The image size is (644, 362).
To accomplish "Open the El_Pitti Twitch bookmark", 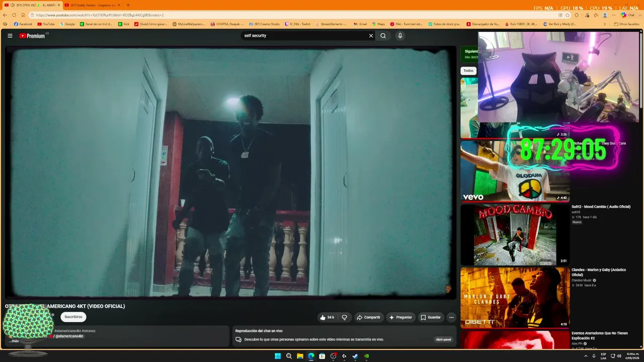I will pyautogui.click(x=297, y=24).
